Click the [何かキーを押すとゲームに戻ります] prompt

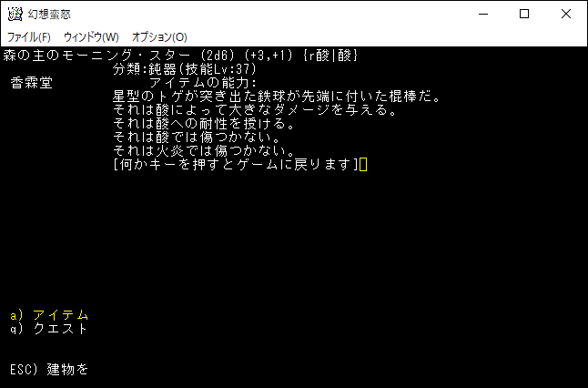point(236,164)
